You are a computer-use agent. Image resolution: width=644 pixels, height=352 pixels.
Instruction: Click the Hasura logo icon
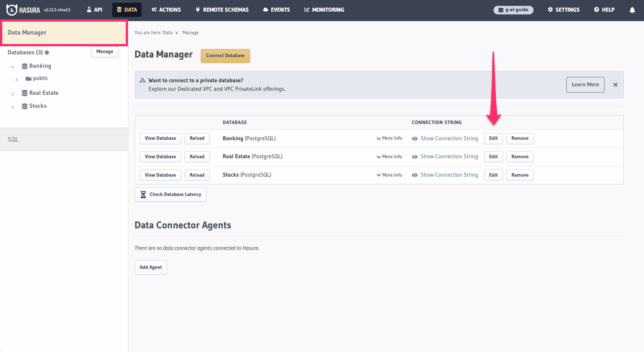[12, 9]
